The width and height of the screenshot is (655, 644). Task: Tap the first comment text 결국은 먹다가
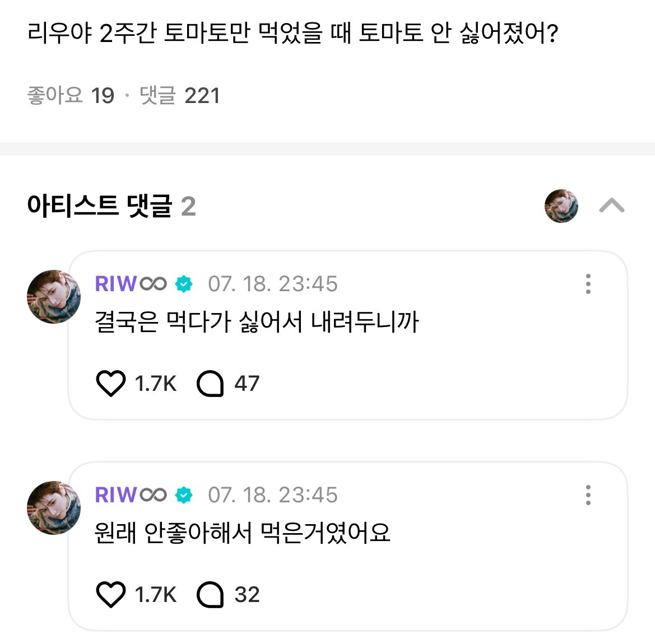257,322
